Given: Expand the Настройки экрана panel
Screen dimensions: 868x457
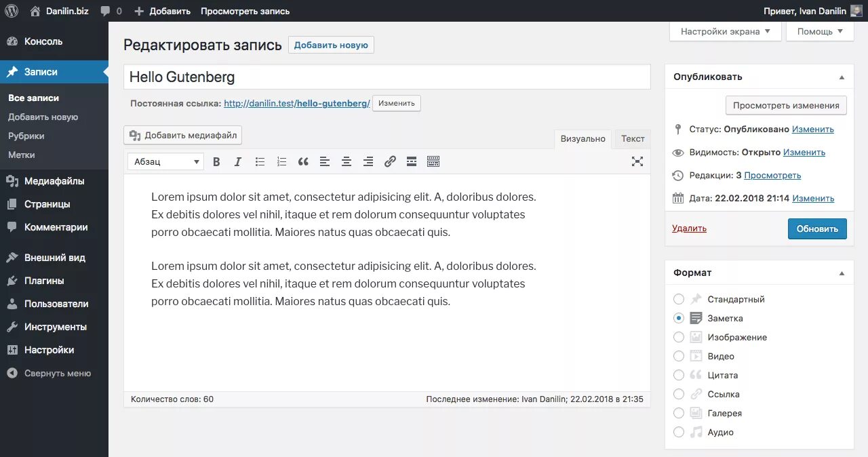Looking at the screenshot, I should coord(725,31).
